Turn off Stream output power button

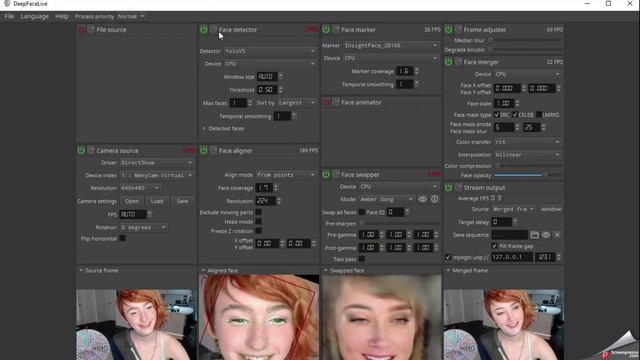coord(448,187)
